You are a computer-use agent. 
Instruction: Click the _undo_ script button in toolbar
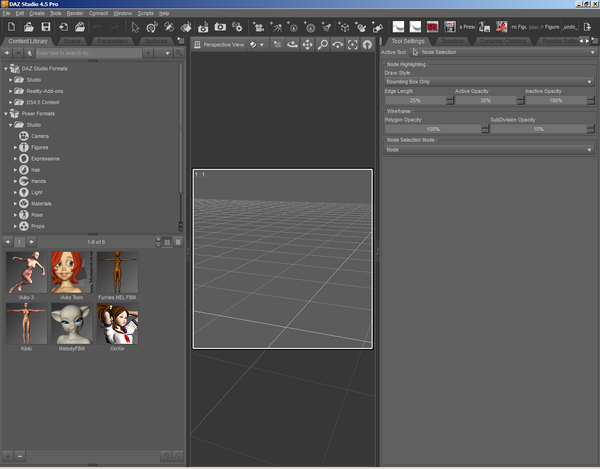569,27
